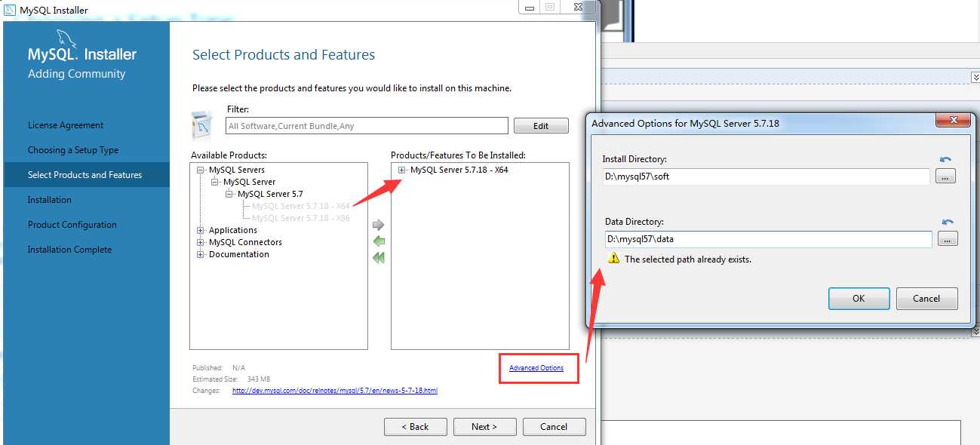The image size is (980, 445).
Task: Open the Product Configuration step
Action: [72, 225]
